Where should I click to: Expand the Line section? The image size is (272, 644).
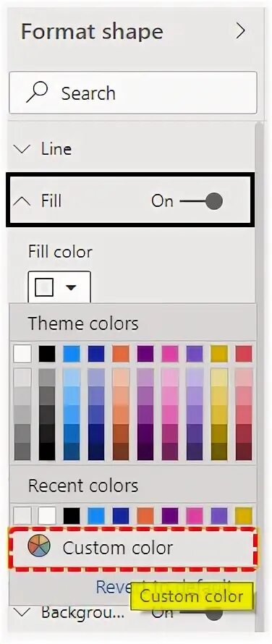click(x=22, y=149)
